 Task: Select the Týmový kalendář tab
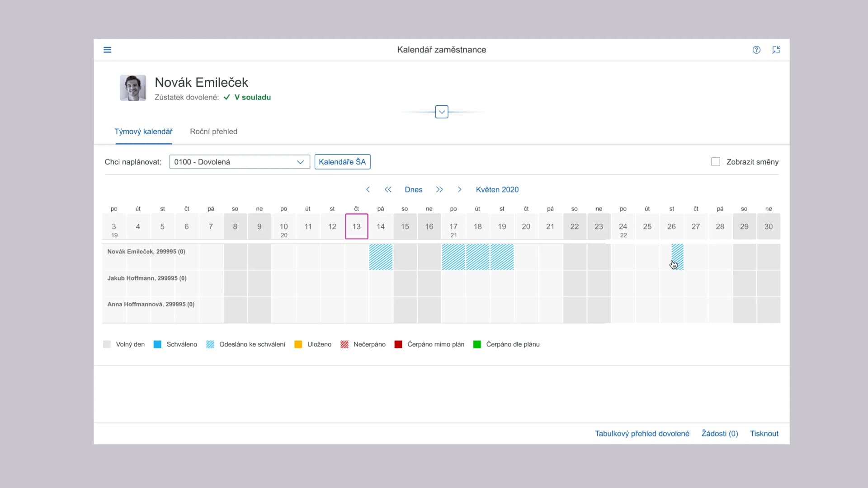coord(143,131)
